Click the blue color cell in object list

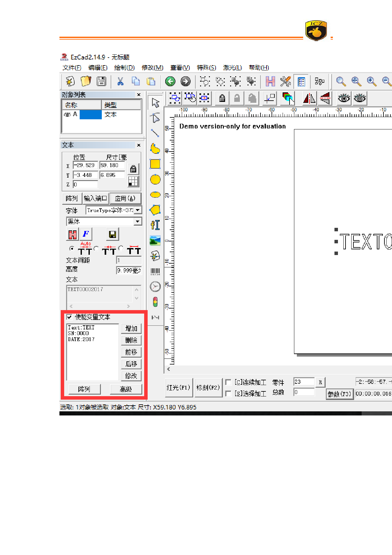90,115
